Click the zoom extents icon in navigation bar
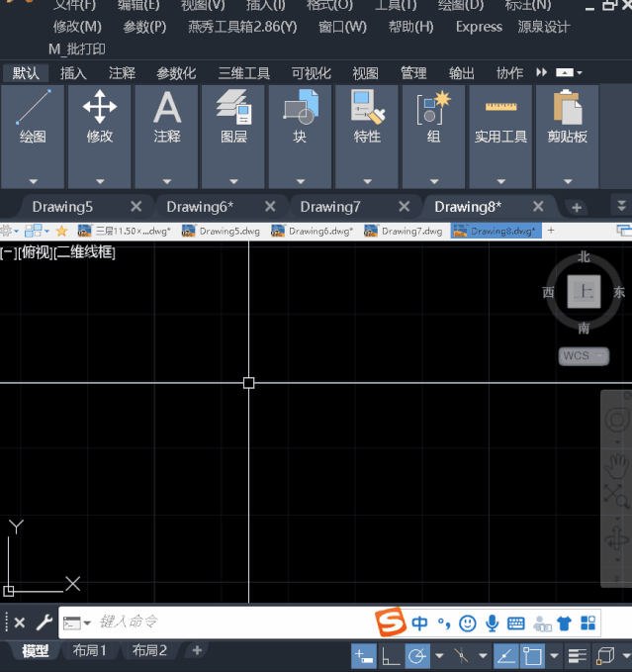The height and width of the screenshot is (672, 632). click(616, 496)
